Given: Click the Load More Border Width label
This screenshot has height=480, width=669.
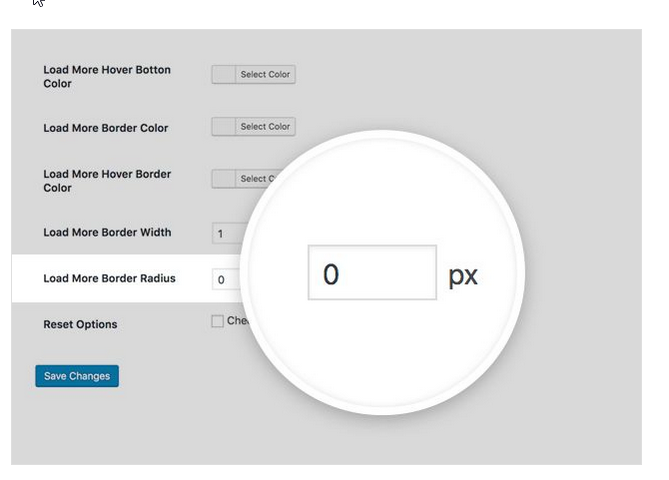Looking at the screenshot, I should pos(107,233).
